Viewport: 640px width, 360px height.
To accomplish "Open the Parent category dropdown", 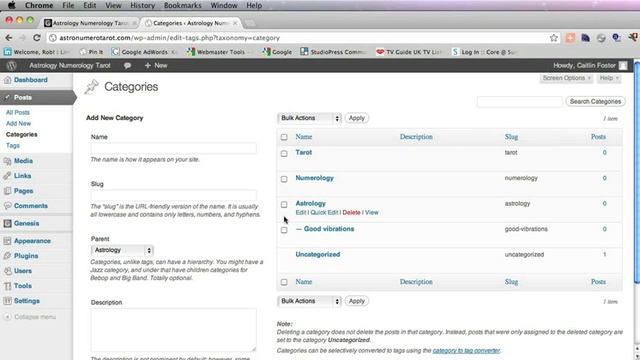I will click(x=122, y=250).
